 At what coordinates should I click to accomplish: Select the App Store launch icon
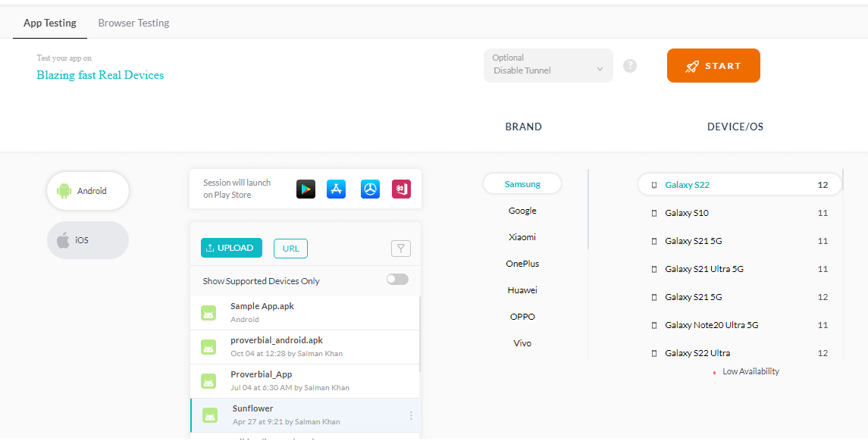tap(337, 189)
